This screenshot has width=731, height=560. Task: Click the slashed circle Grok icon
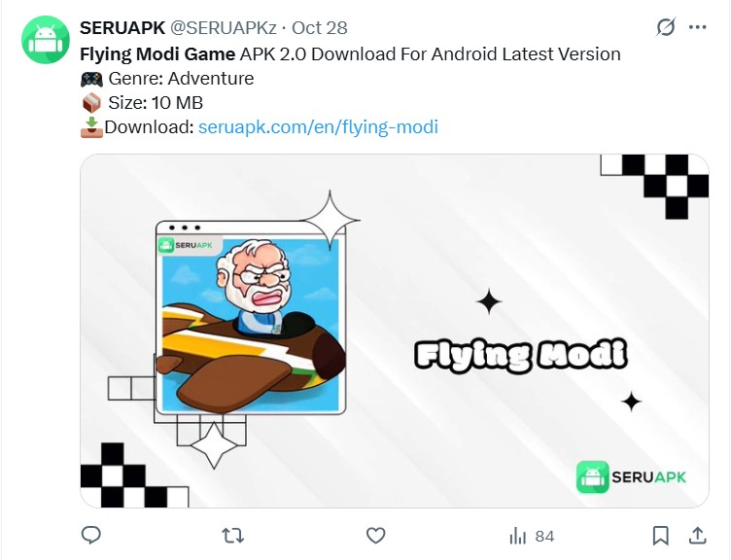[x=666, y=28]
